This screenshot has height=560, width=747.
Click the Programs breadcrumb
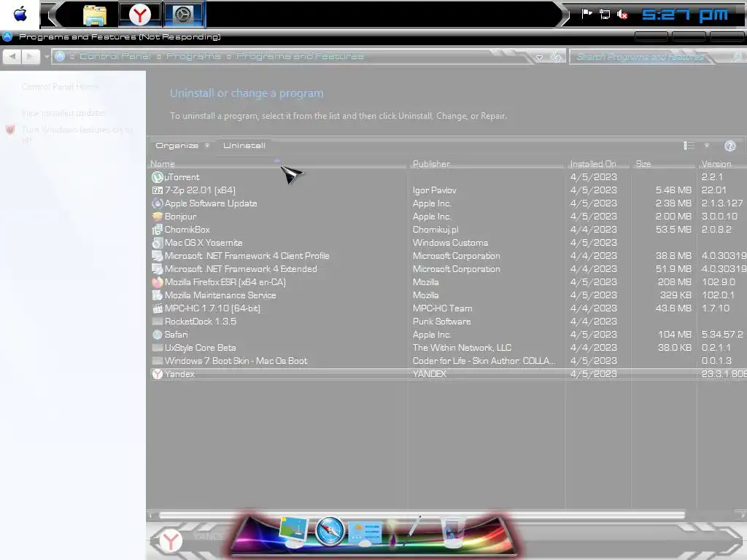click(x=193, y=56)
